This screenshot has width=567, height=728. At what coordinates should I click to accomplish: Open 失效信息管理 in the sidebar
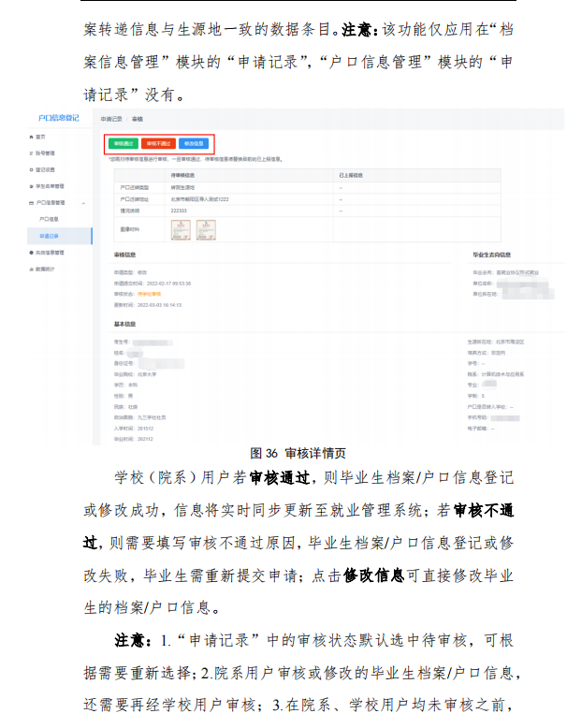pos(50,253)
